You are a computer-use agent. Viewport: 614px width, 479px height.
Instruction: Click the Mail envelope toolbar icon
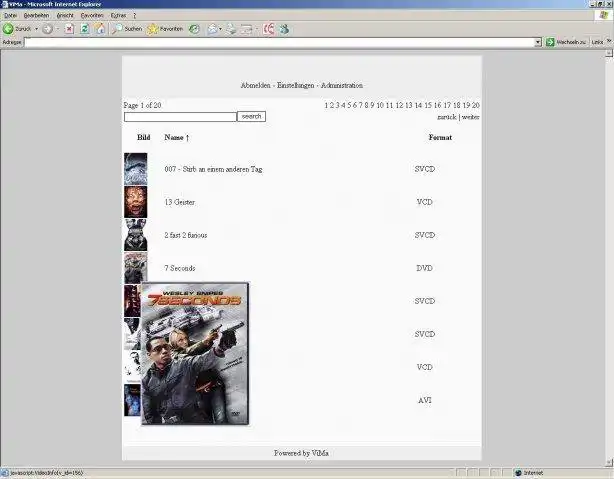(x=212, y=29)
